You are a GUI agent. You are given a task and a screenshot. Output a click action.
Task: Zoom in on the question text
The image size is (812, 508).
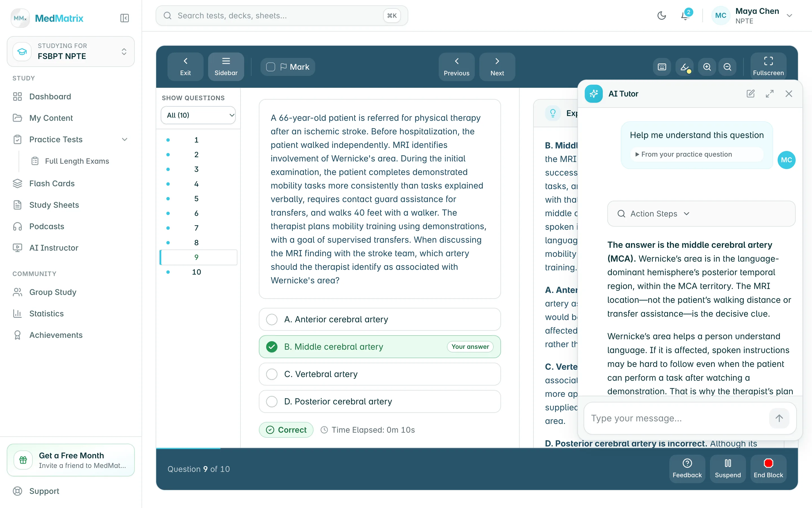point(707,67)
